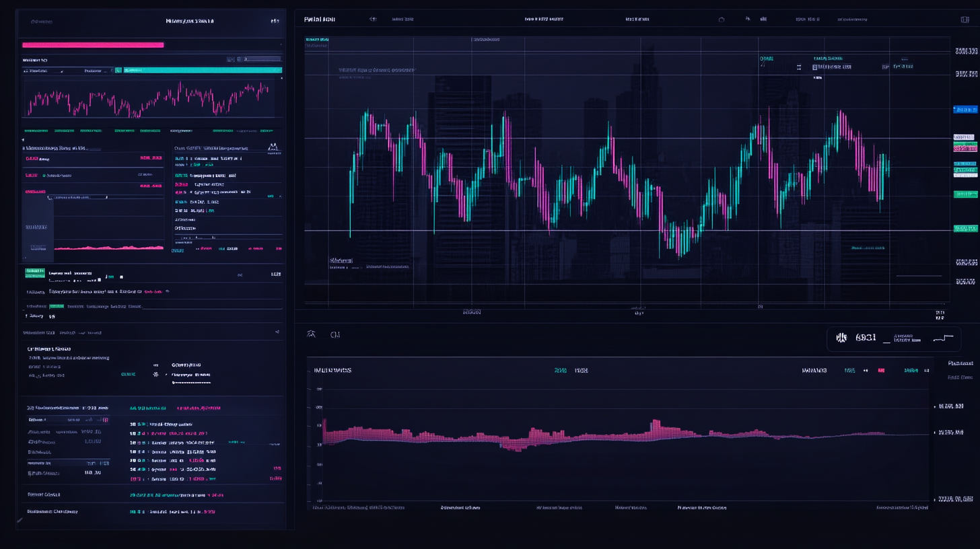
Task: Toggle the red indicator pill in the volume header
Action: [x=882, y=371]
